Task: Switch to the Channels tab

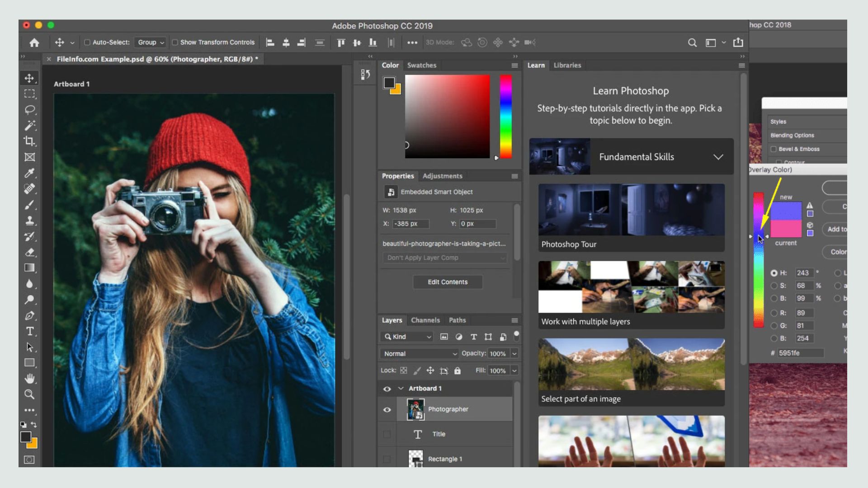Action: tap(425, 319)
